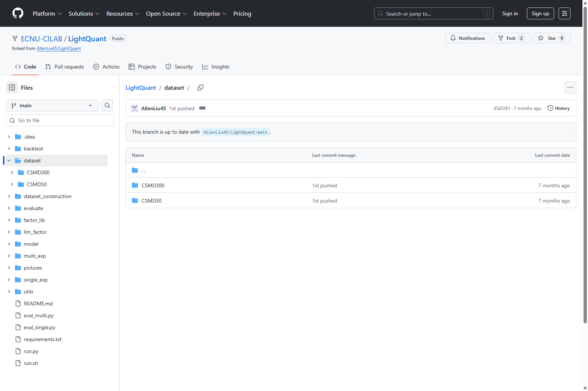
Task: Click the CSMD50 folder icon in table
Action: click(x=135, y=201)
